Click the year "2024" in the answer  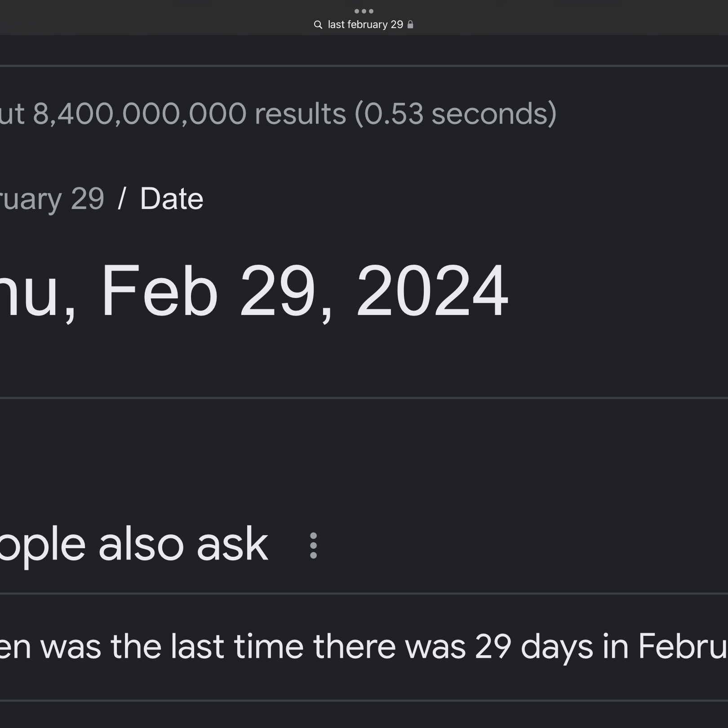pos(432,291)
